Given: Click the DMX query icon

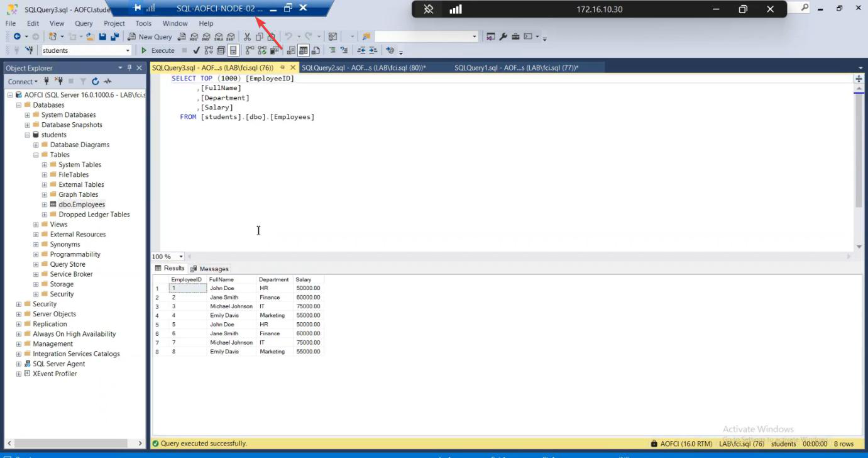Looking at the screenshot, I should click(x=206, y=36).
